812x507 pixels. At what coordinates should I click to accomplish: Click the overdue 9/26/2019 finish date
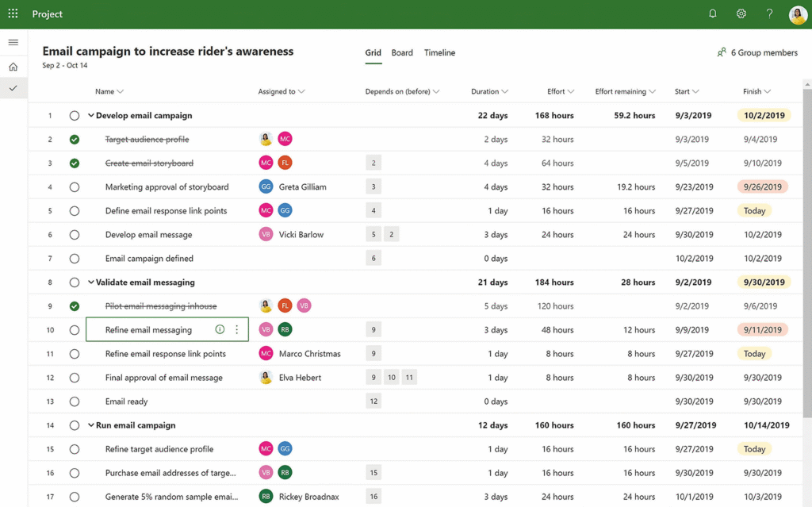point(762,186)
